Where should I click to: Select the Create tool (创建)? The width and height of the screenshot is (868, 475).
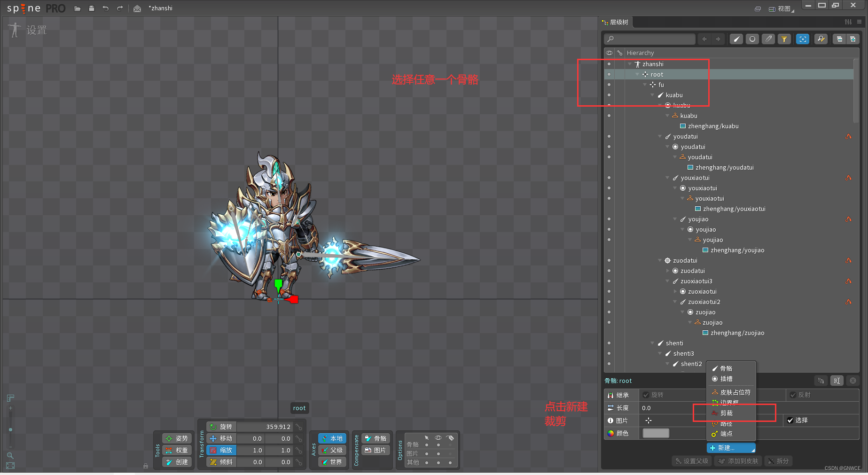click(x=177, y=462)
